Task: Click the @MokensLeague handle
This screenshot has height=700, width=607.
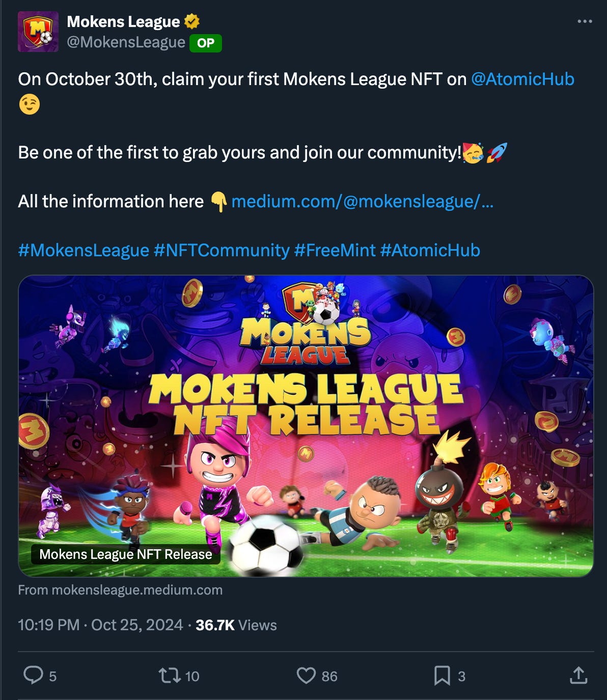Action: [126, 42]
